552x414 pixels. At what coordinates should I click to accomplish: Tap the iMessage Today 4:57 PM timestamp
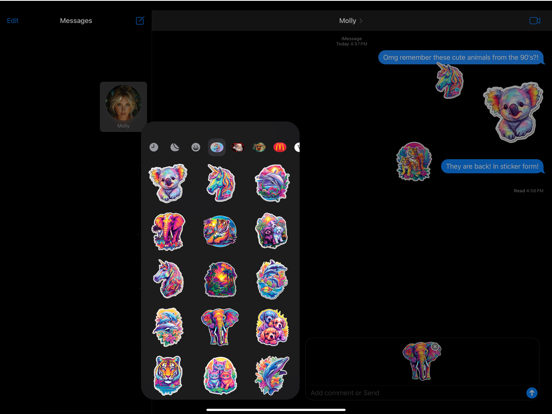point(351,41)
